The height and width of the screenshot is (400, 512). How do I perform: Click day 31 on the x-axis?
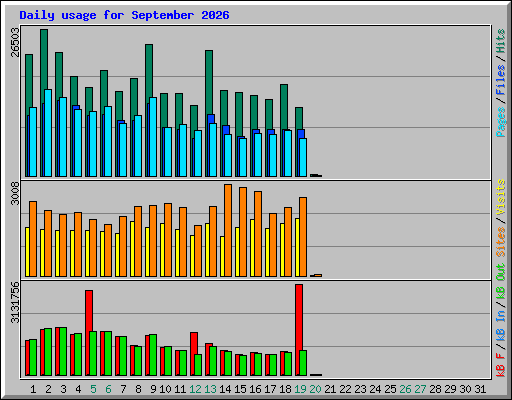pyautogui.click(x=480, y=389)
